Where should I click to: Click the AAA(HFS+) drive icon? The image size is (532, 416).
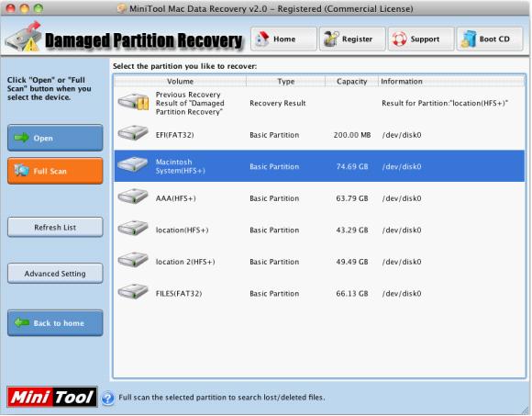coord(133,197)
